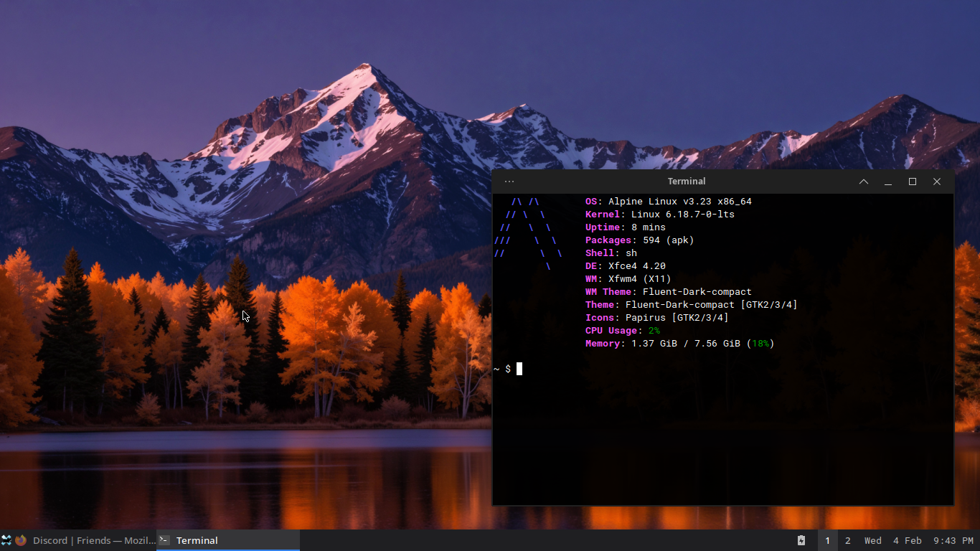980x551 pixels.
Task: Switch to workspace 1
Action: click(827, 540)
